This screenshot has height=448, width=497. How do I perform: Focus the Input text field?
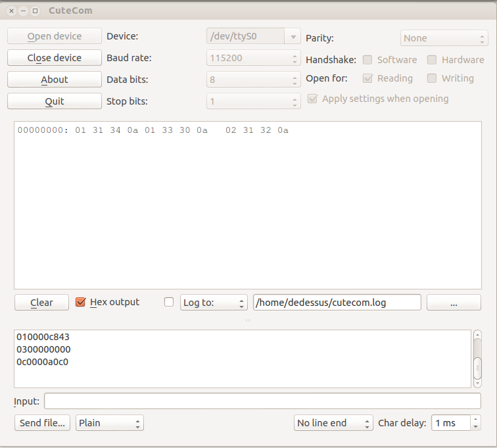point(262,401)
